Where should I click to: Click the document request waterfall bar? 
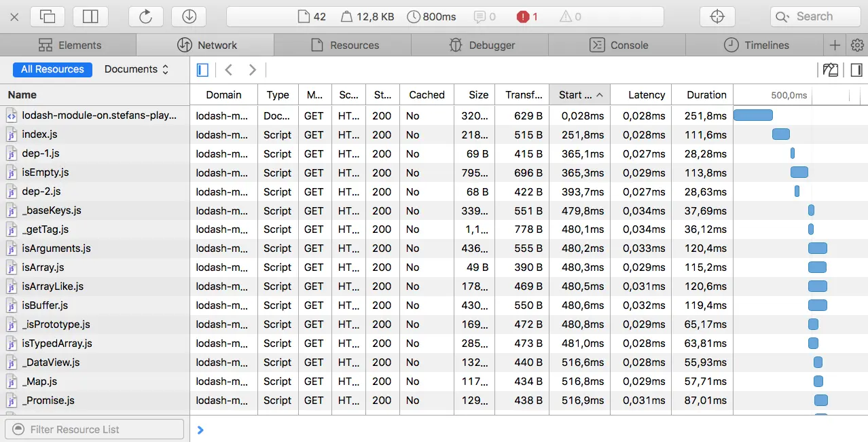pyautogui.click(x=753, y=115)
